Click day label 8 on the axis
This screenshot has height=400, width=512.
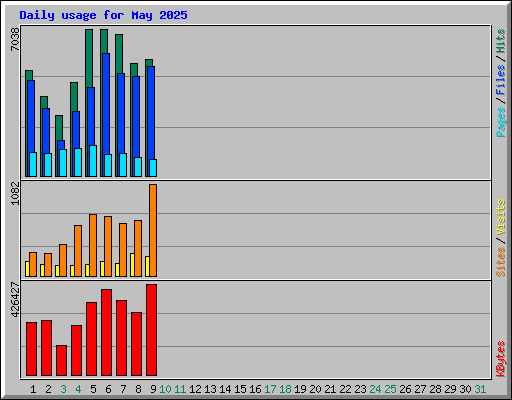[138, 389]
